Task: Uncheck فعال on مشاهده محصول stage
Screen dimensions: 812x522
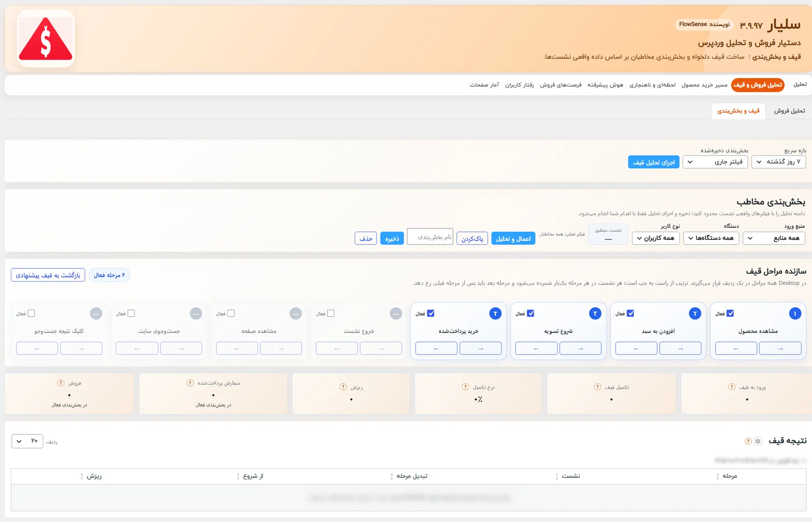Action: coord(730,313)
